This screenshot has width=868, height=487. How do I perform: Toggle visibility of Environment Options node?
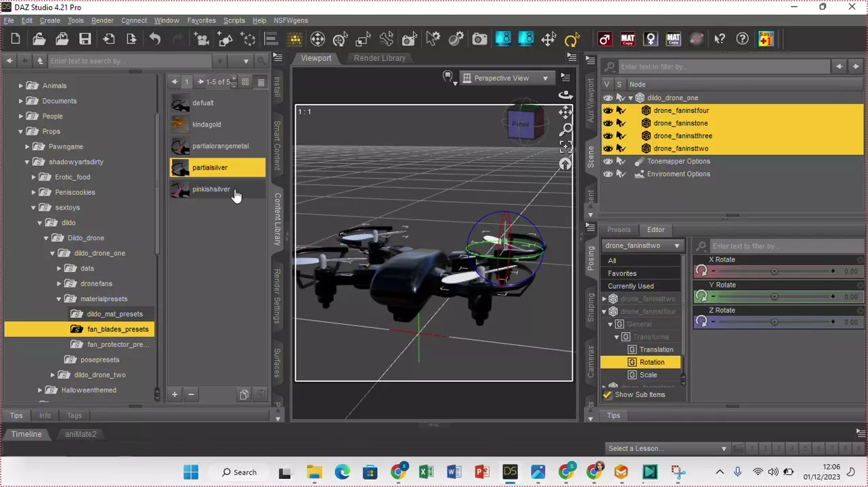pyautogui.click(x=608, y=174)
